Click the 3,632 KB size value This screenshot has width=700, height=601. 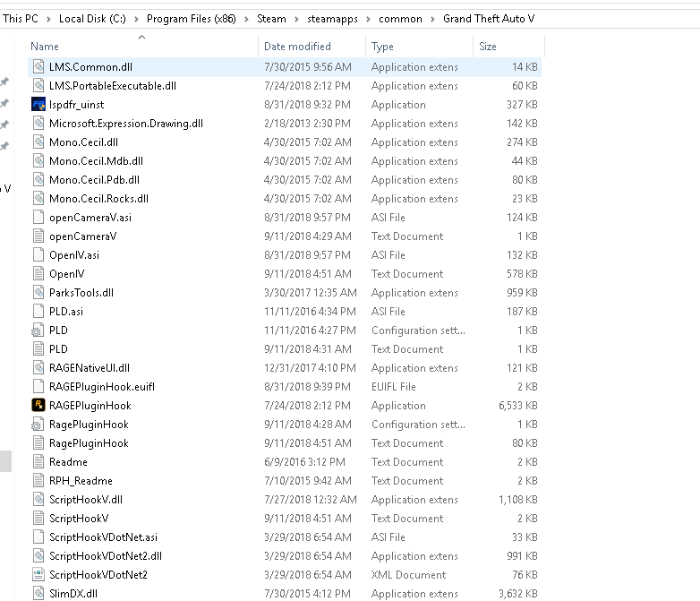tap(518, 594)
